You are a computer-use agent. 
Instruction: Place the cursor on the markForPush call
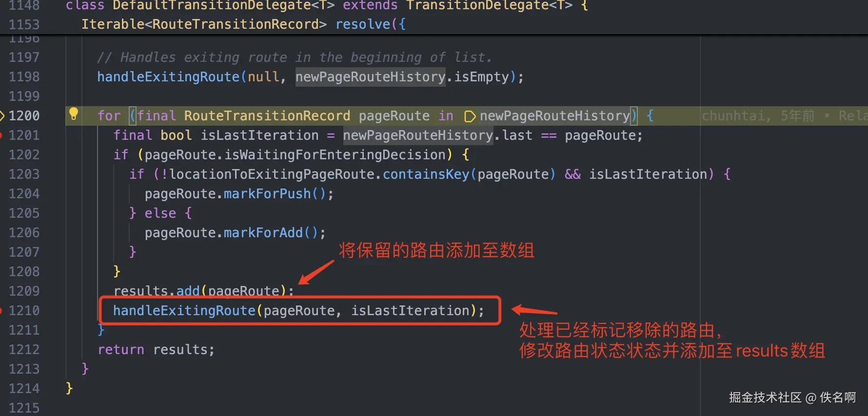[267, 194]
